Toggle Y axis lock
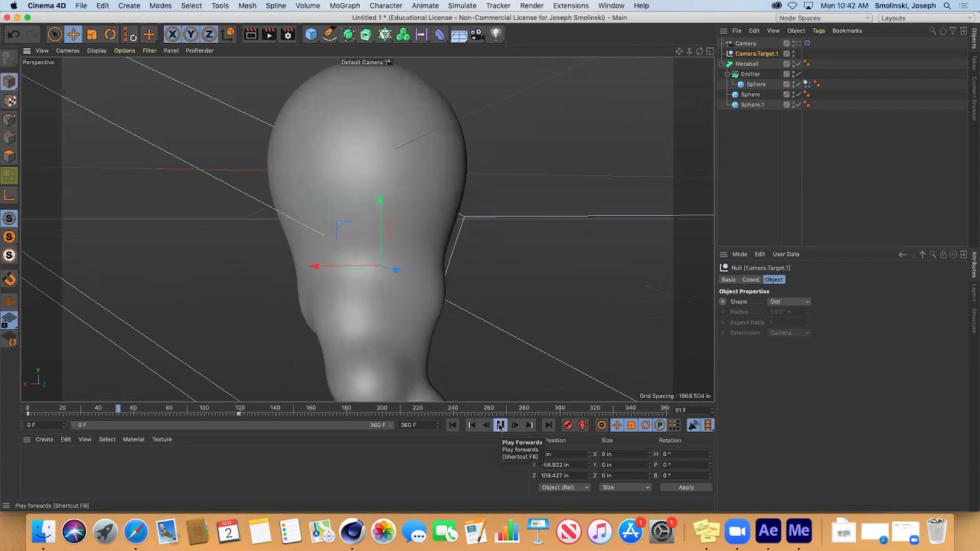Image resolution: width=980 pixels, height=551 pixels. point(191,34)
